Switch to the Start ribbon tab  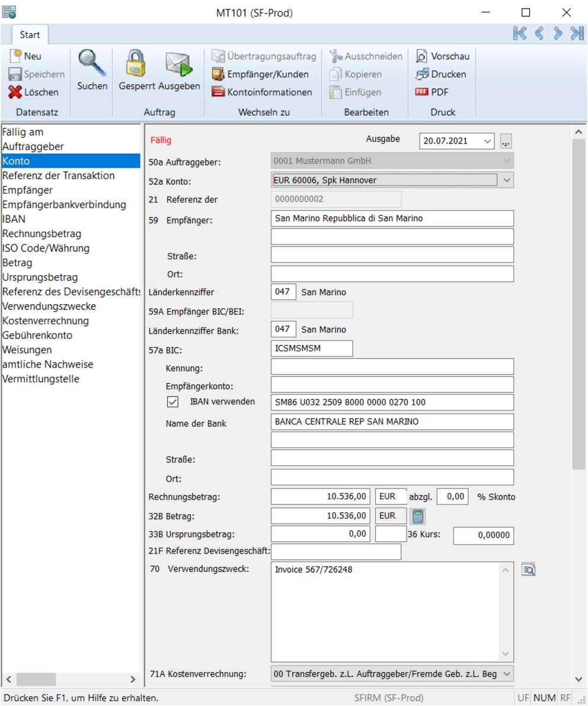pyautogui.click(x=29, y=34)
